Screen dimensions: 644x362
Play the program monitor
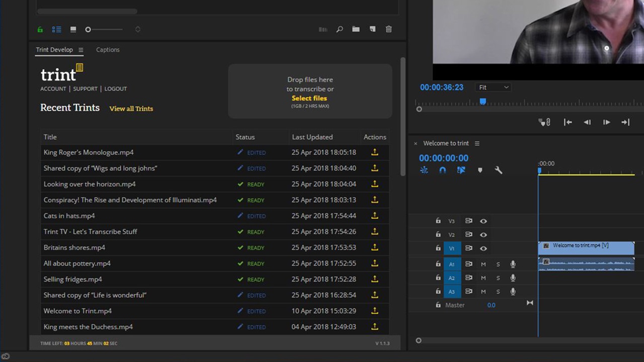(x=606, y=122)
